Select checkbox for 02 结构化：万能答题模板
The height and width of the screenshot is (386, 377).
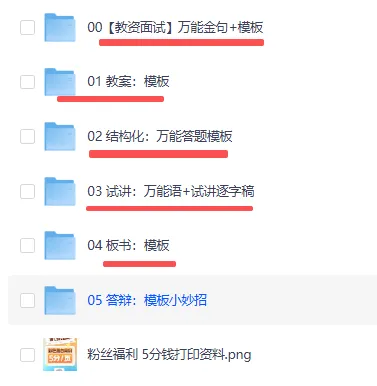[x=27, y=136]
